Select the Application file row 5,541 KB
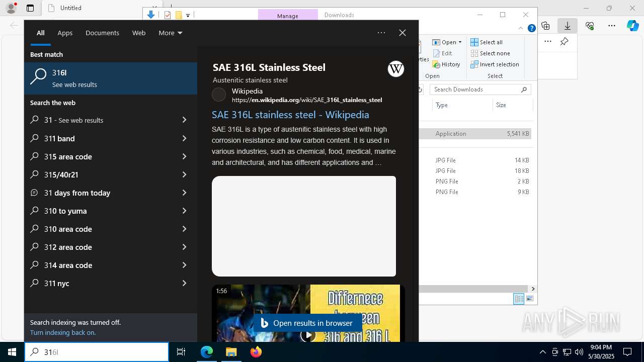This screenshot has height=362, width=644. click(475, 134)
